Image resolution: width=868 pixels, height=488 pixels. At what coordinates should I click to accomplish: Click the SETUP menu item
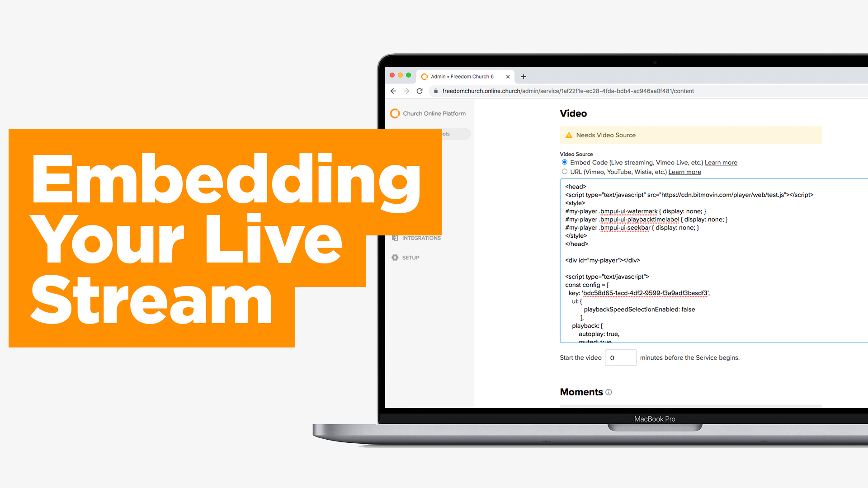[x=411, y=258]
